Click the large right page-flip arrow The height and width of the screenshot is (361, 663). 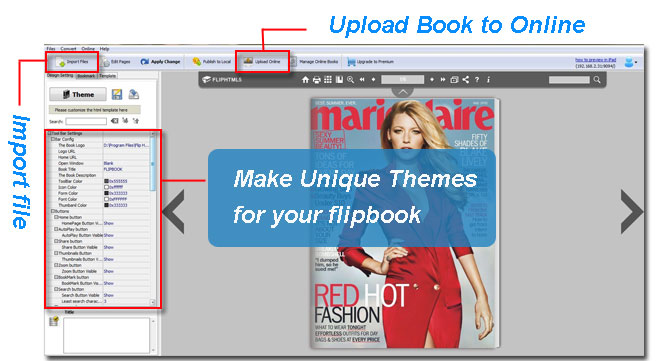632,211
